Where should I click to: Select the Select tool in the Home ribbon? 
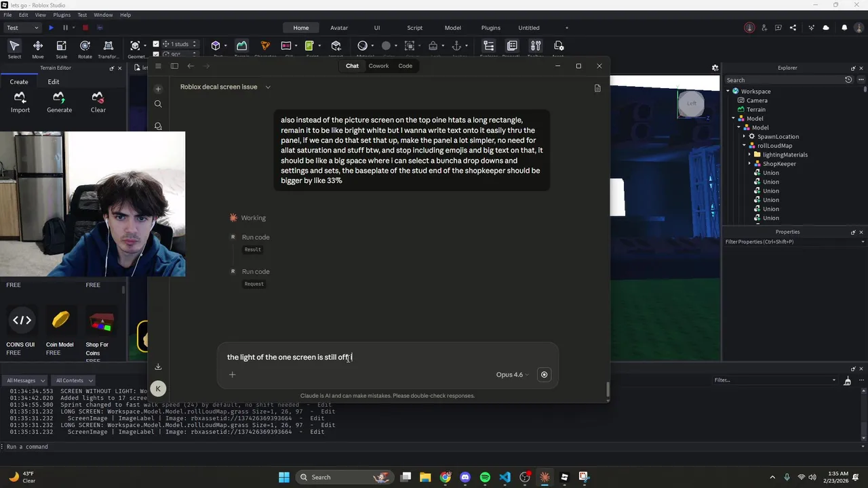click(14, 49)
